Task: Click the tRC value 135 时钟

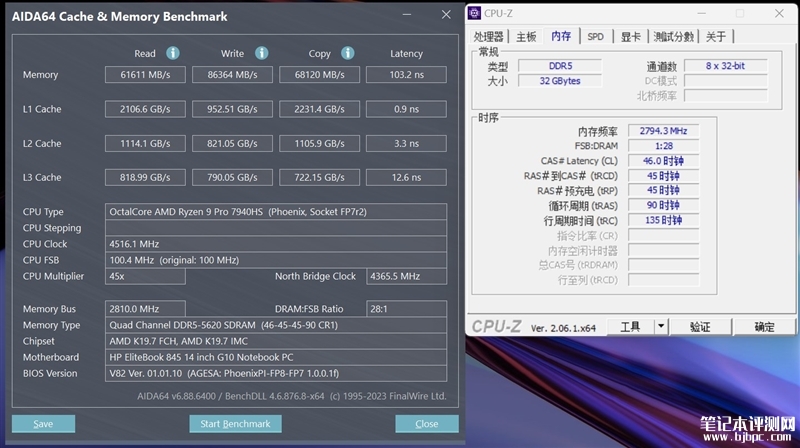Action: [663, 220]
